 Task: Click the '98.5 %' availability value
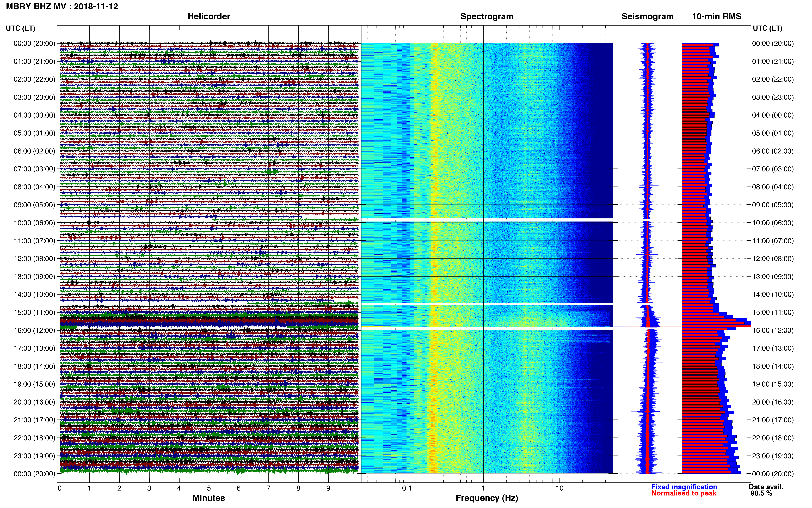point(761,493)
